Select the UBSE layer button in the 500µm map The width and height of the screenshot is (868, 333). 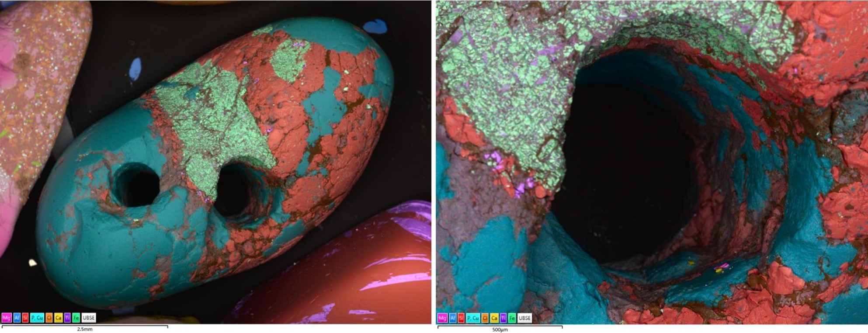point(524,318)
